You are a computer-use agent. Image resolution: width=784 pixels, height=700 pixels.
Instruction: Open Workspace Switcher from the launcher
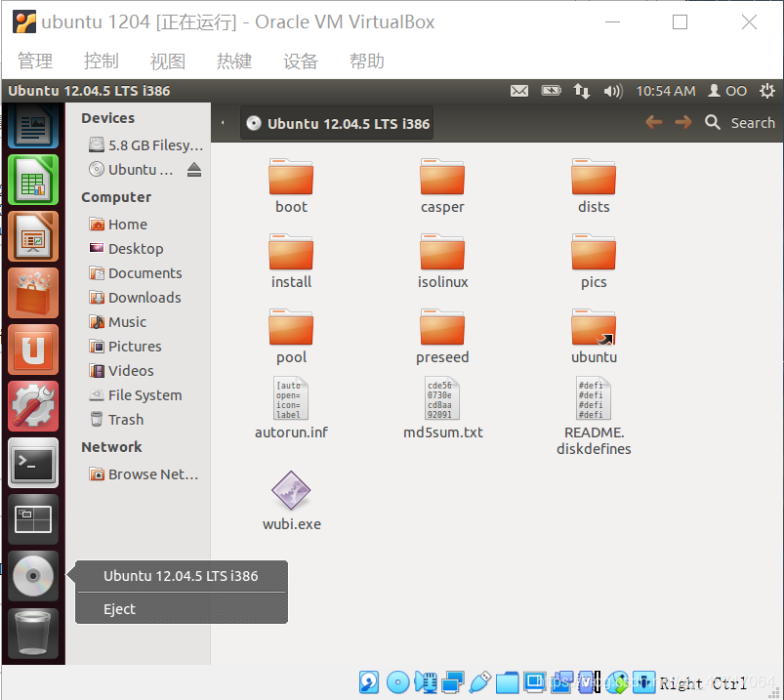click(x=33, y=519)
